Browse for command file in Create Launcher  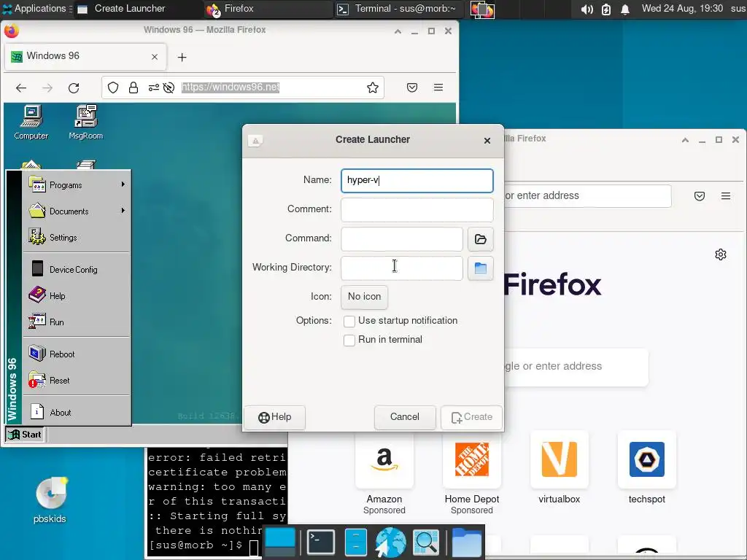point(480,239)
